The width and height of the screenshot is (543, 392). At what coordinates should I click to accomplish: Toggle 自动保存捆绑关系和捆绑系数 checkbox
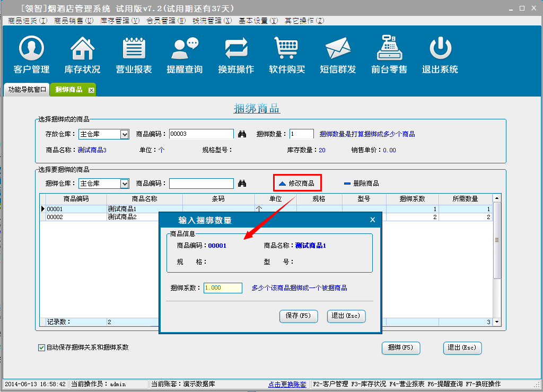42,348
